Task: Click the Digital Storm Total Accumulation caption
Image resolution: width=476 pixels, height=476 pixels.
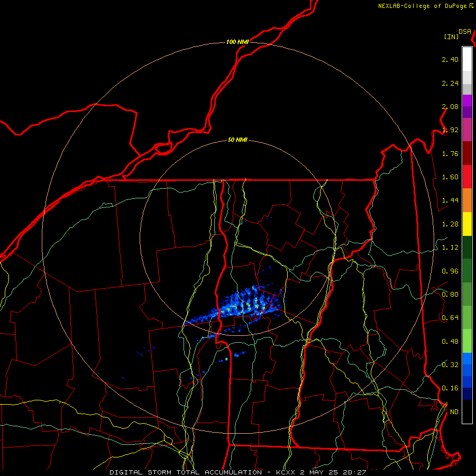Action: pos(238,472)
